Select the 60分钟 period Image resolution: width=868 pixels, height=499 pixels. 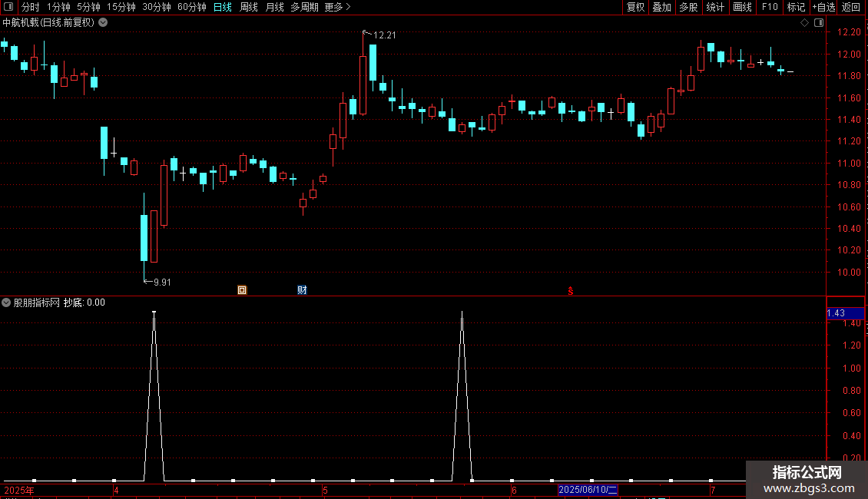[x=192, y=7]
